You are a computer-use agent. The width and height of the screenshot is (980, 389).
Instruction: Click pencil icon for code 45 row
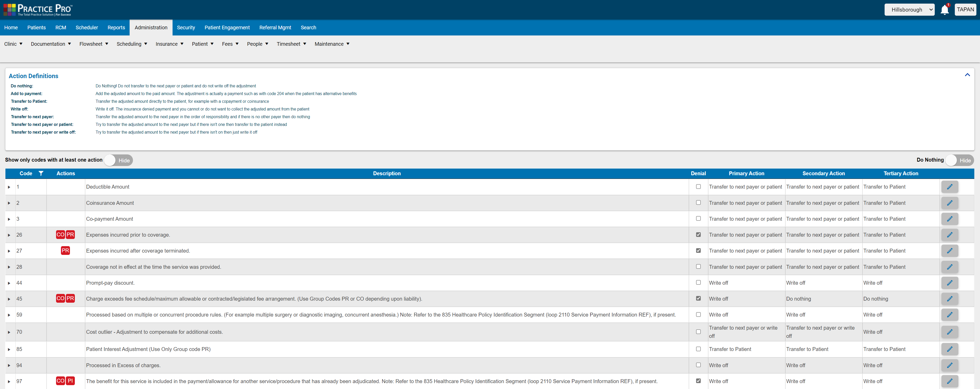click(x=949, y=299)
